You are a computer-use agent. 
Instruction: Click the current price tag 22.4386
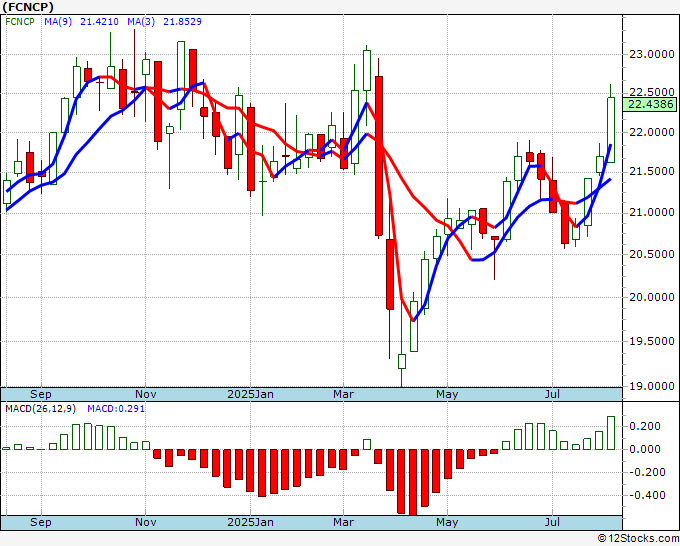coord(649,104)
